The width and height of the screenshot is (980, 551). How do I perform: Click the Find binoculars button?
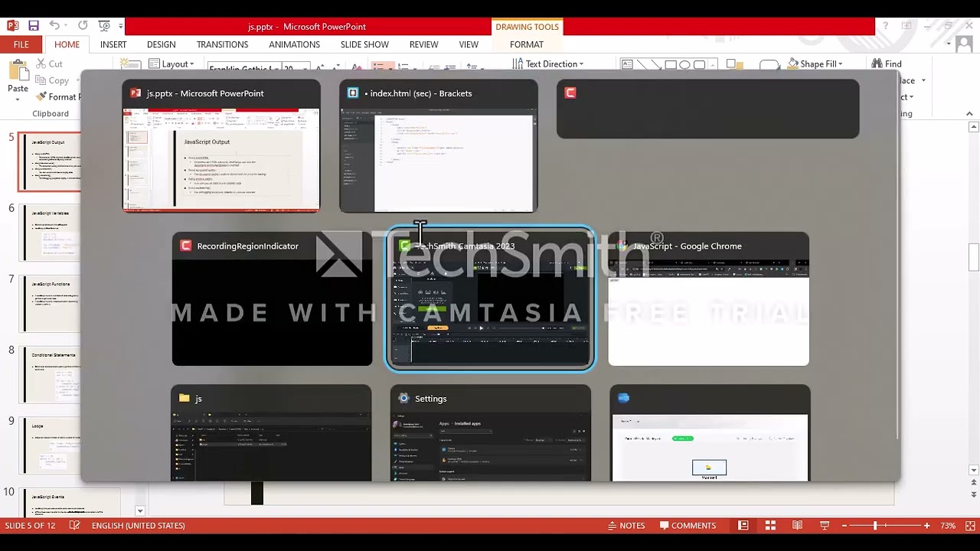[x=887, y=64]
